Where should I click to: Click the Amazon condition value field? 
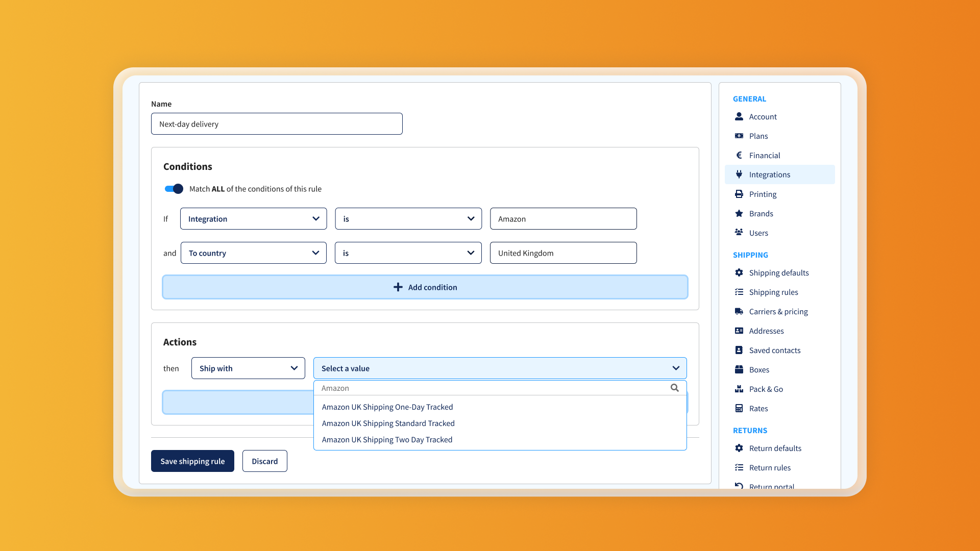pos(563,219)
